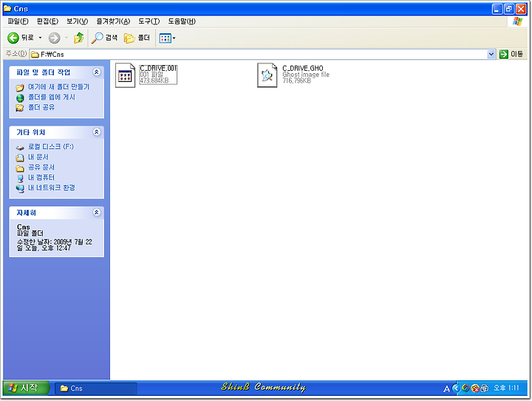532x401 pixels.
Task: Open 내 네트워크 환경 link
Action: [x=52, y=188]
